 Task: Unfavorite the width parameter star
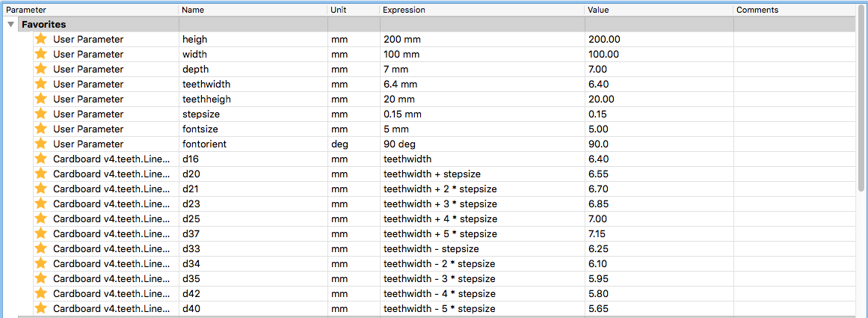[x=40, y=54]
